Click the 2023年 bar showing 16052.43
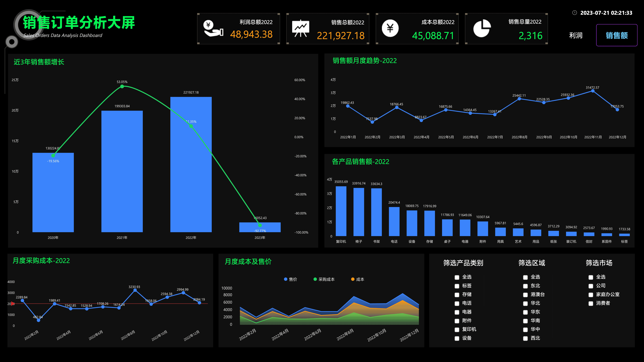 (260, 227)
